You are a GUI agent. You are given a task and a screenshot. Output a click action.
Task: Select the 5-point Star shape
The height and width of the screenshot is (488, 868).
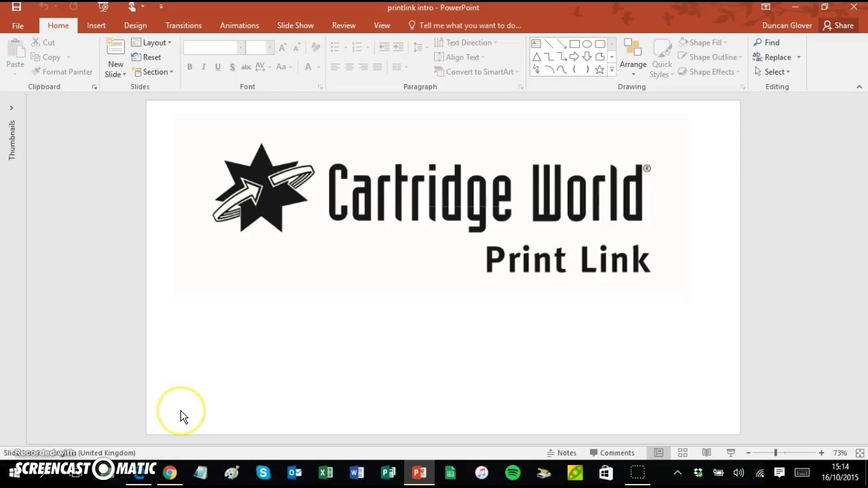(599, 70)
